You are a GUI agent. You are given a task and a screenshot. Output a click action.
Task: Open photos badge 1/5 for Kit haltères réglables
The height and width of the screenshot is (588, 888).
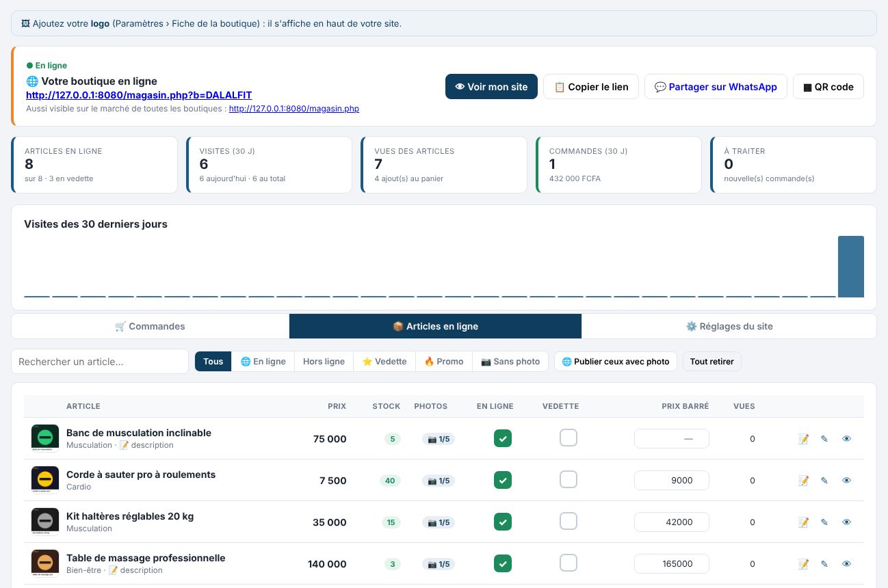click(439, 522)
